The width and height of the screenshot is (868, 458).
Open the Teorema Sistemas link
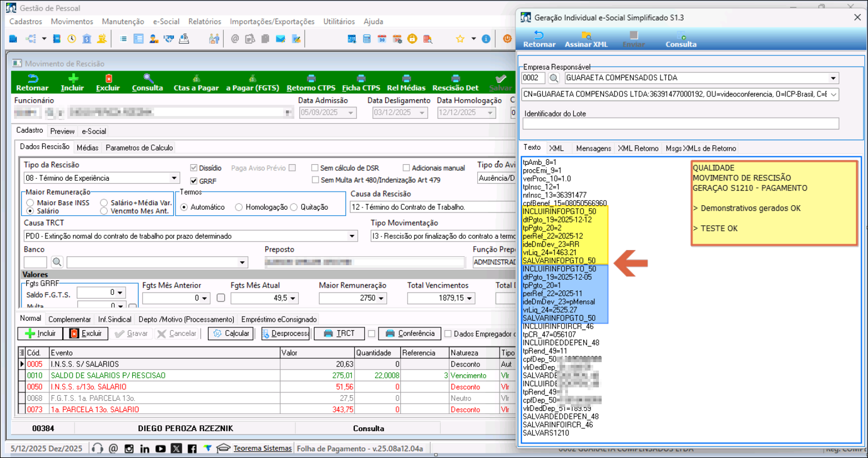262,448
